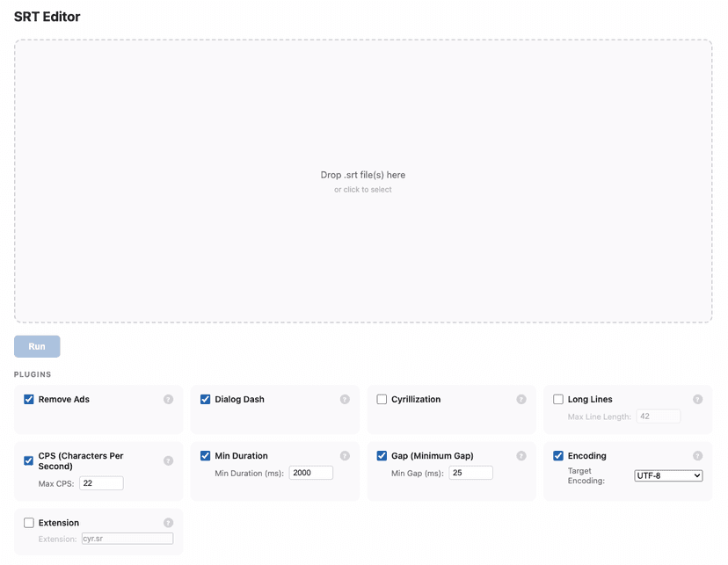The height and width of the screenshot is (565, 728).
Task: Disable the Dialog Dash plugin
Action: click(x=206, y=399)
